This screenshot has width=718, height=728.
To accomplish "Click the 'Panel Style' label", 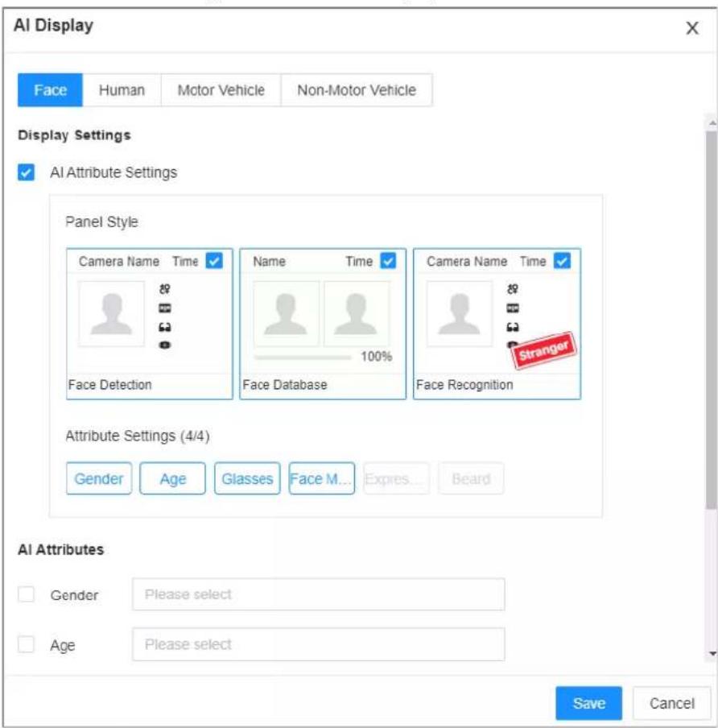I will (x=101, y=222).
